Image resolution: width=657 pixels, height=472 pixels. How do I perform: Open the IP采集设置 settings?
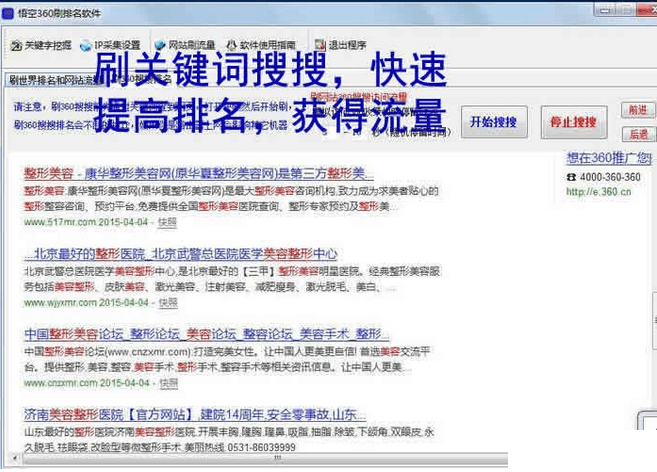pyautogui.click(x=110, y=46)
